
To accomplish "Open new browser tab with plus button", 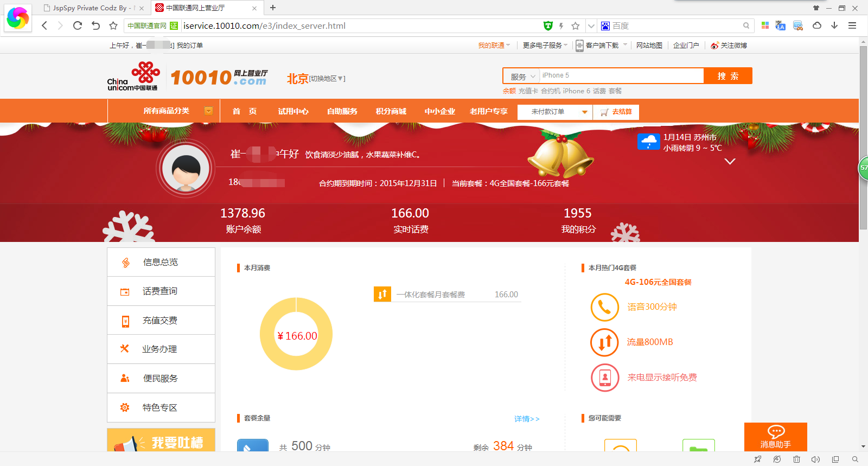I will point(273,8).
